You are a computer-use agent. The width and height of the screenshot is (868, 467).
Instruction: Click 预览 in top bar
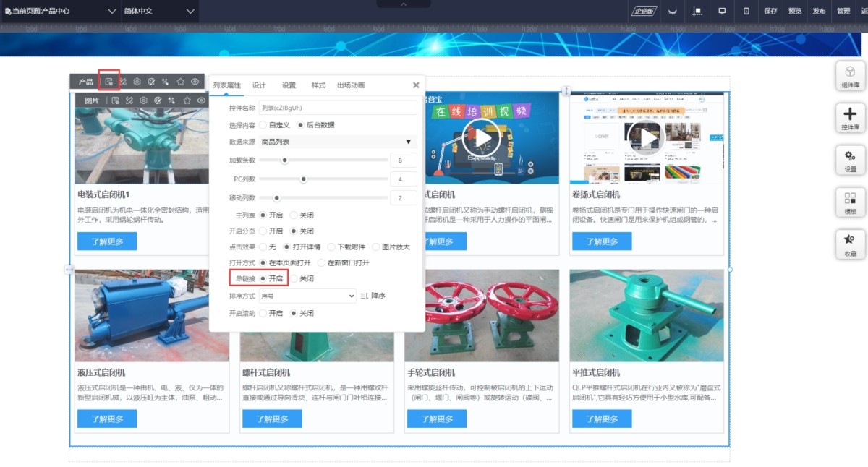pos(795,11)
